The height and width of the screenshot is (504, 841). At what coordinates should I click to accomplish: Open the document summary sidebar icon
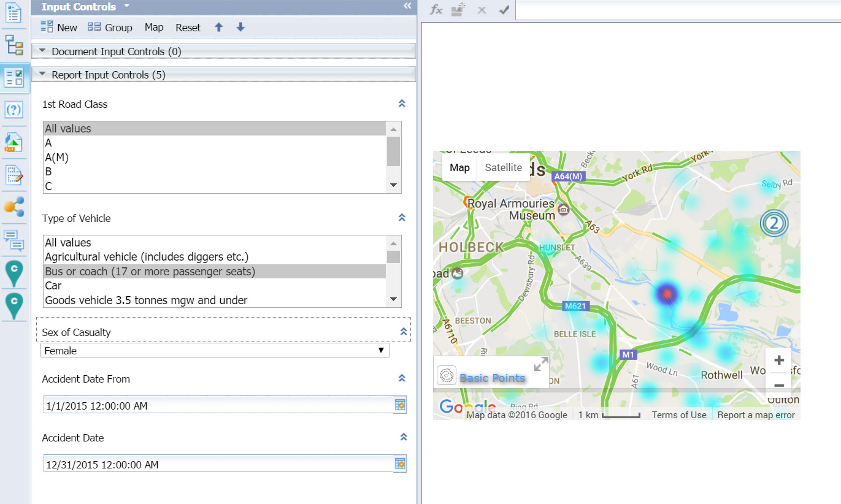pyautogui.click(x=13, y=12)
